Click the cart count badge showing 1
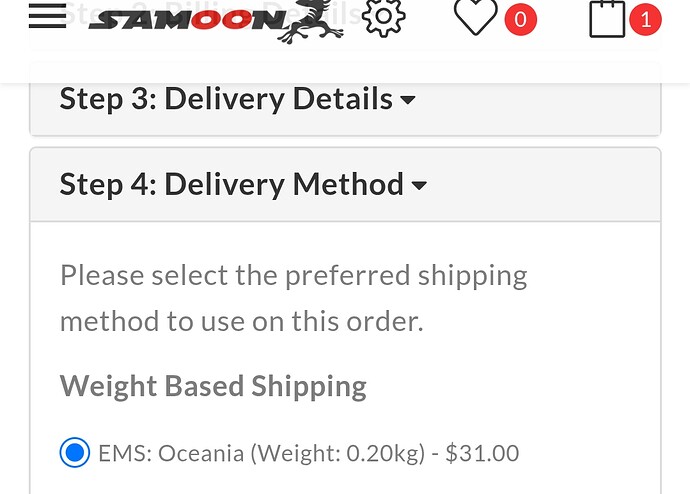Screen dimensions: 690x494 (645, 19)
